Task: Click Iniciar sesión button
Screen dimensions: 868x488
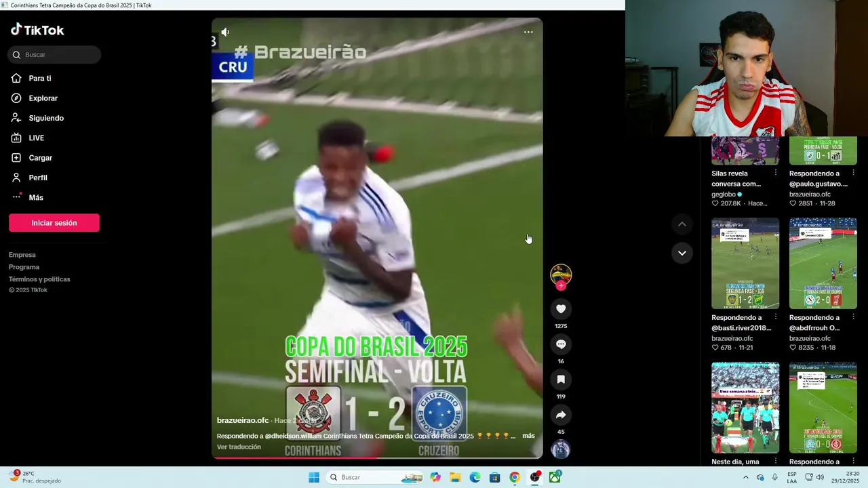Action: click(x=54, y=223)
